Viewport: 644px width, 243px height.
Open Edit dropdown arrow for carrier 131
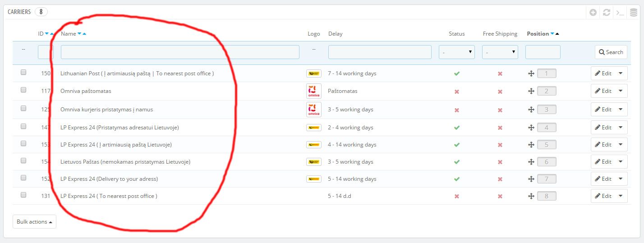(x=621, y=196)
